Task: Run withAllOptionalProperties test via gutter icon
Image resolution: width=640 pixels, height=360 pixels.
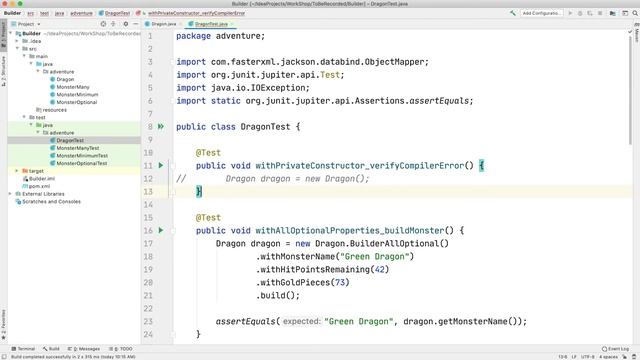Action: pos(161,230)
